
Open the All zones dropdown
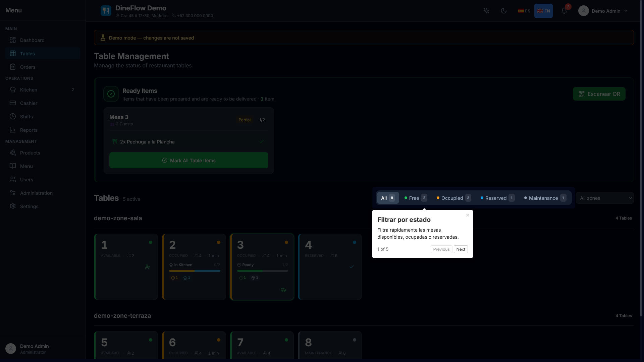(605, 198)
